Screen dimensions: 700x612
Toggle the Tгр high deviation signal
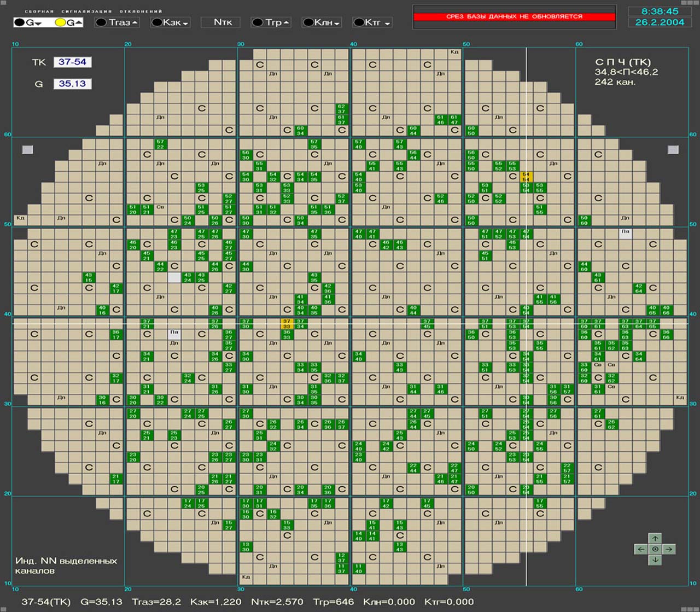click(271, 22)
